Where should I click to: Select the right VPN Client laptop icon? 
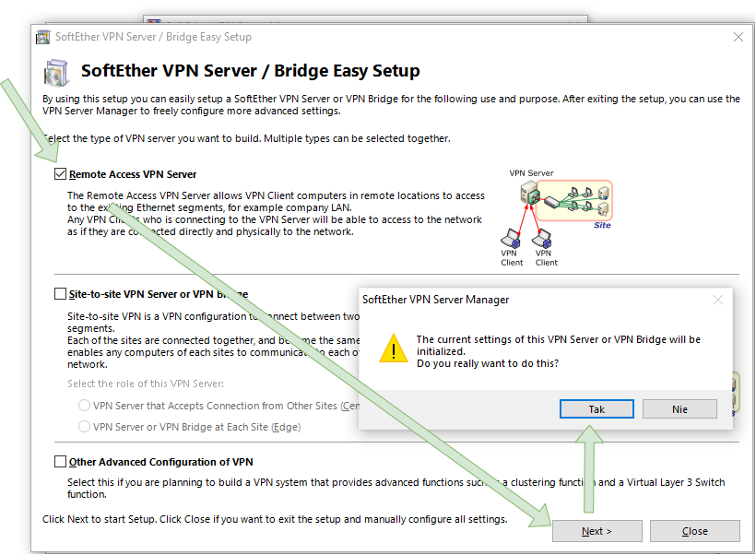tap(543, 239)
